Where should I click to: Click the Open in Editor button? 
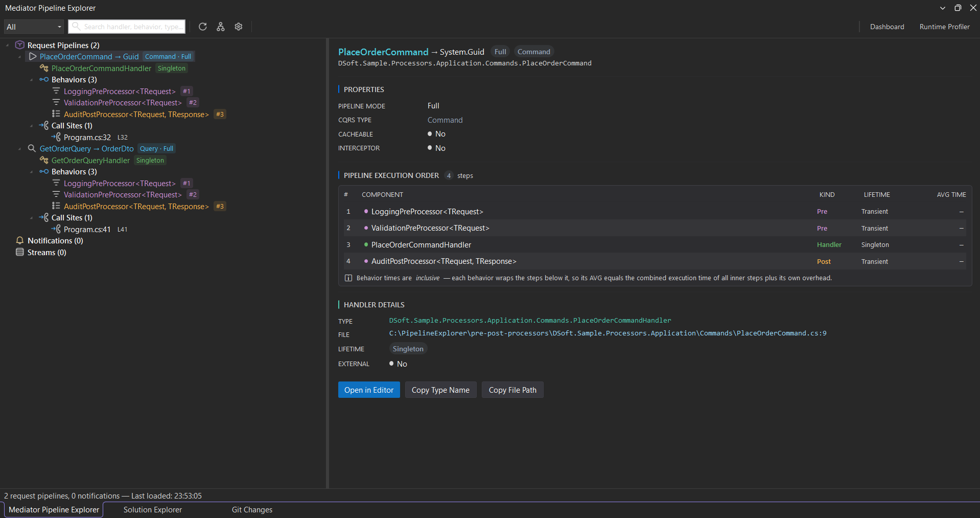click(369, 390)
